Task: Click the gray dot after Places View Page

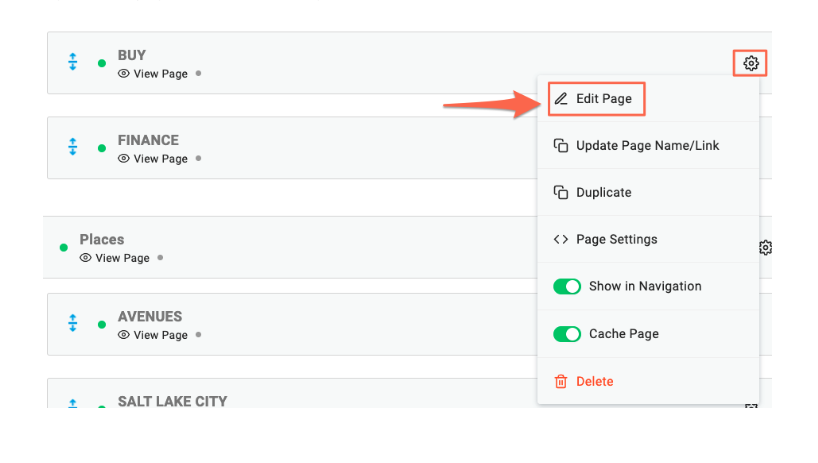Action: click(160, 257)
